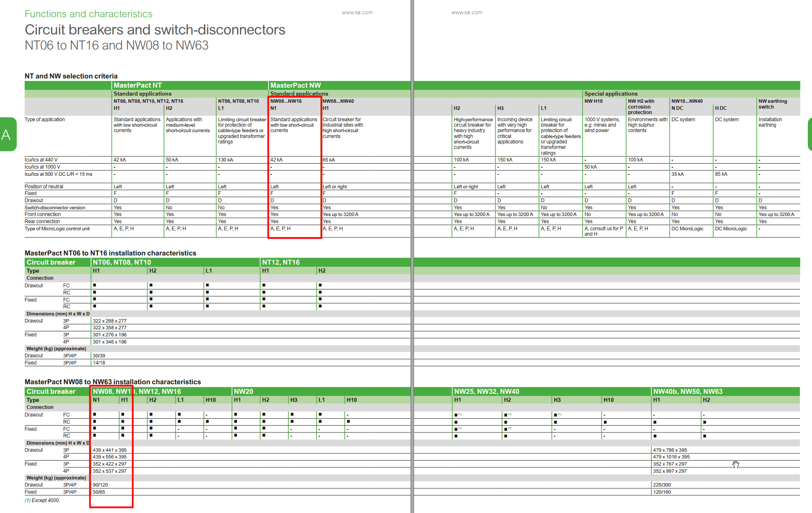Click 'A, consult us for P and H' cell
Image resolution: width=812 pixels, height=513 pixels.
(604, 231)
